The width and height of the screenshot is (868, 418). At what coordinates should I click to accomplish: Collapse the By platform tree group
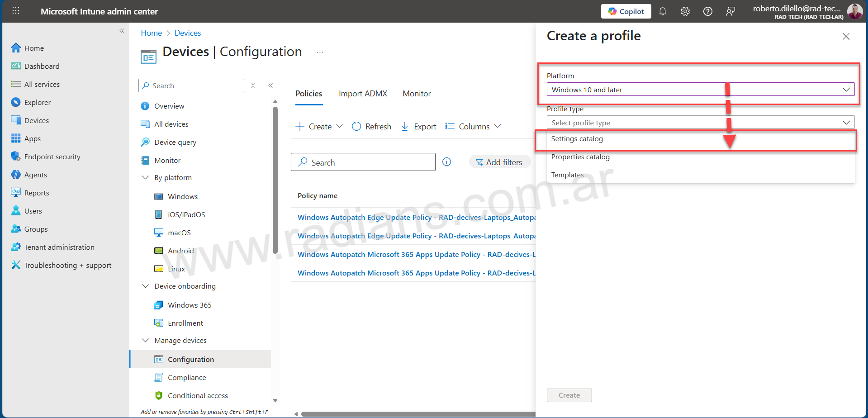(145, 178)
